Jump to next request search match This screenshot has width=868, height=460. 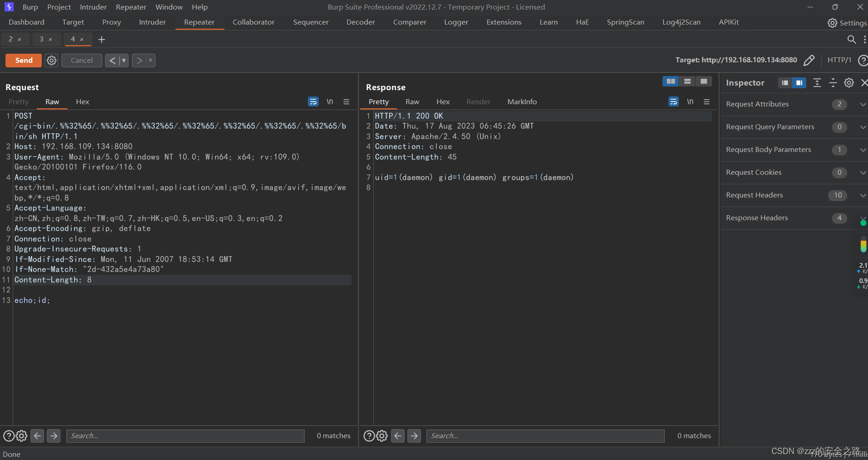[x=54, y=436]
